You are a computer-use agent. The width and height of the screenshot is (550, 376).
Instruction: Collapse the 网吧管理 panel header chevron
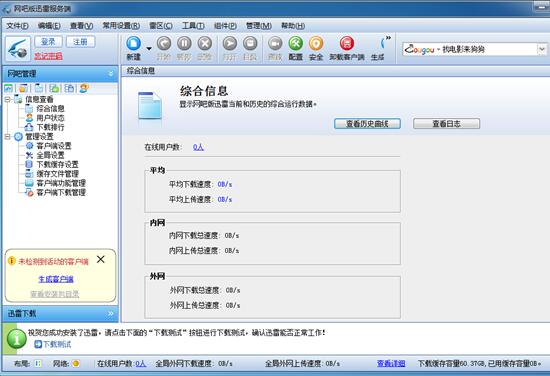pyautogui.click(x=111, y=74)
